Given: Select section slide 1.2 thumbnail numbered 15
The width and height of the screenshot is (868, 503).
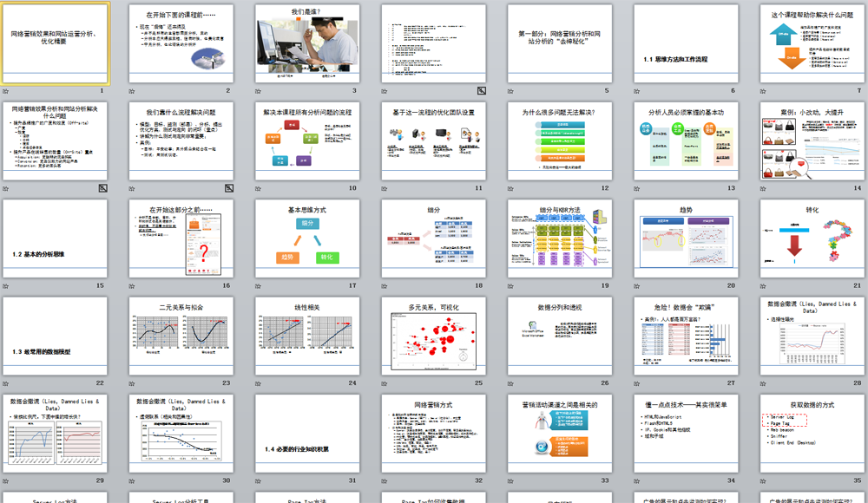Looking at the screenshot, I should pos(58,238).
